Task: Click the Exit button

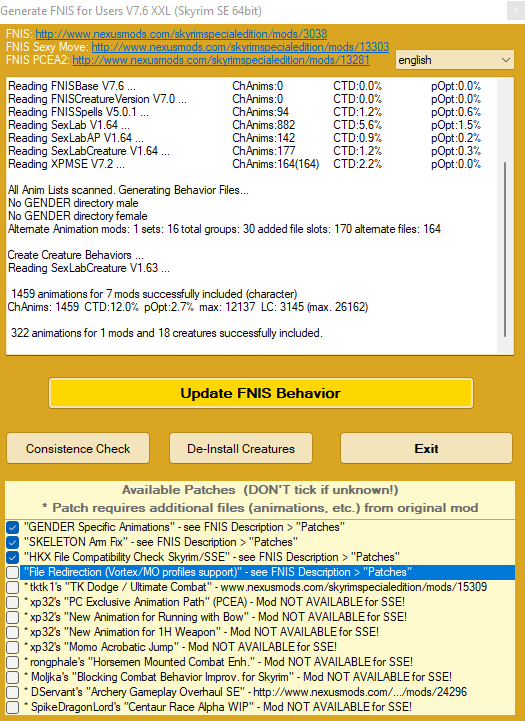Action: point(426,448)
